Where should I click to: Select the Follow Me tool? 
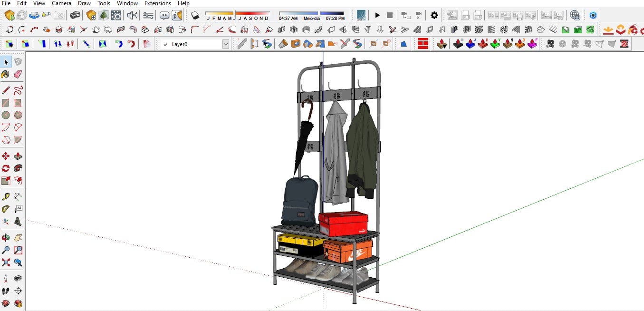point(18,168)
